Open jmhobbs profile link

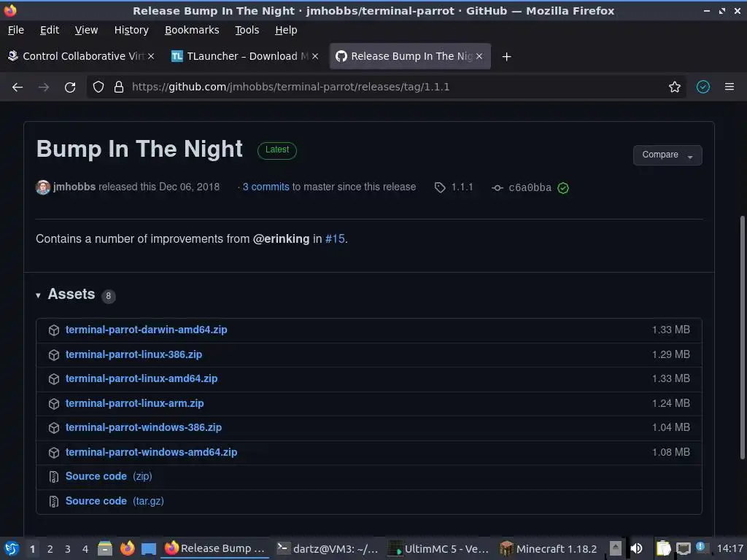coord(74,187)
